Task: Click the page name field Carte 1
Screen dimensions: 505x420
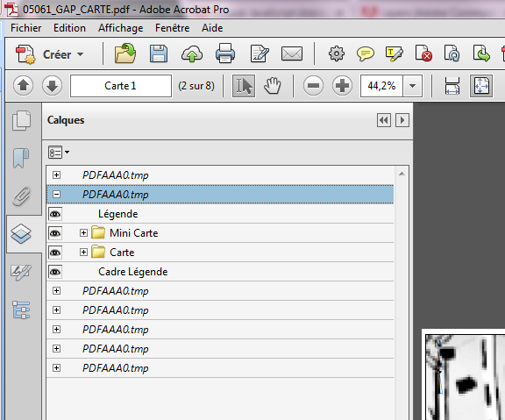Action: (121, 86)
